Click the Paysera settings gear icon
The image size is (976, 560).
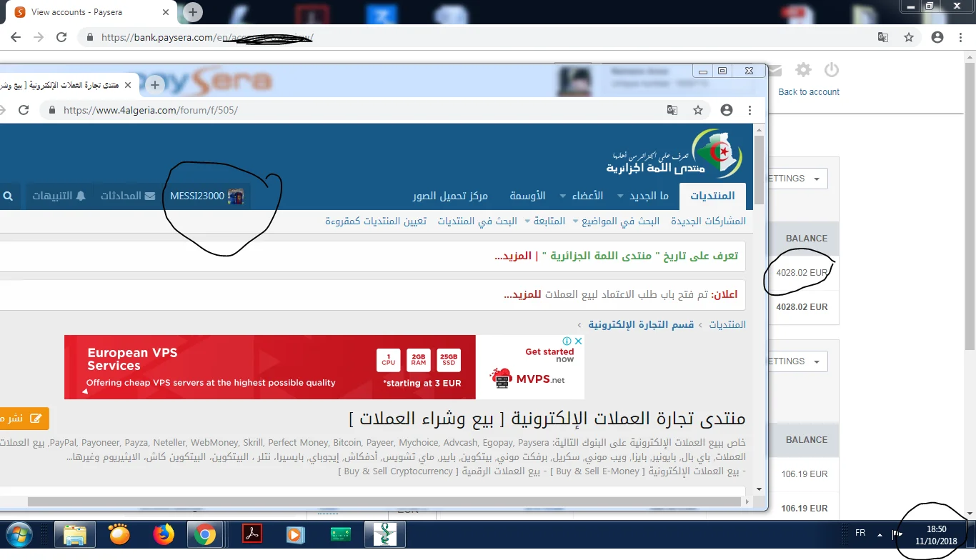tap(804, 69)
